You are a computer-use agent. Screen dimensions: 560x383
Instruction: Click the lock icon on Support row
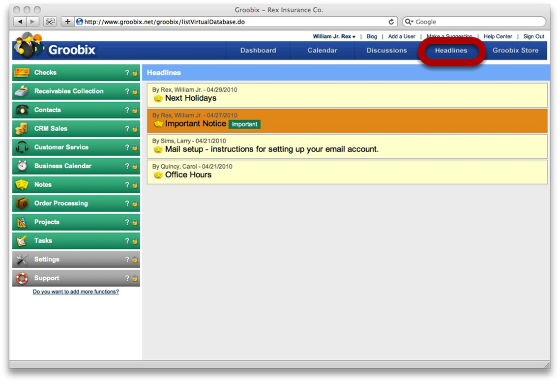(135, 278)
